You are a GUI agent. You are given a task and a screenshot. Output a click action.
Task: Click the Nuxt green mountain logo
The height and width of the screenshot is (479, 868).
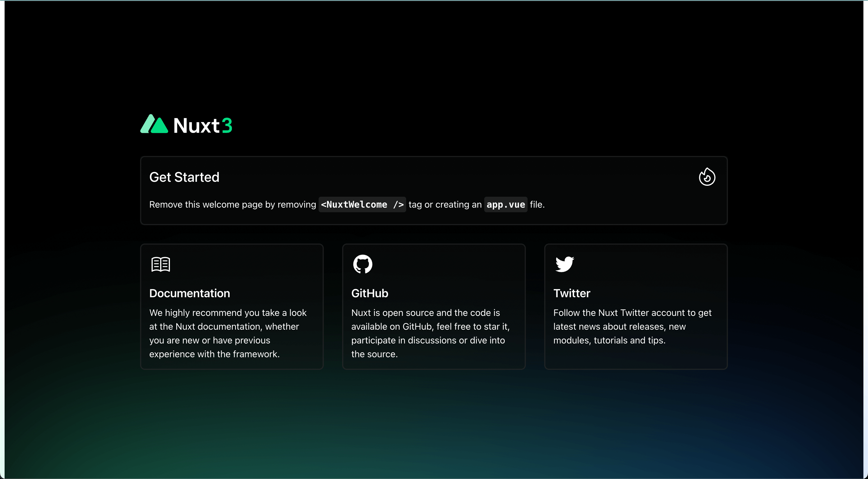(x=154, y=124)
